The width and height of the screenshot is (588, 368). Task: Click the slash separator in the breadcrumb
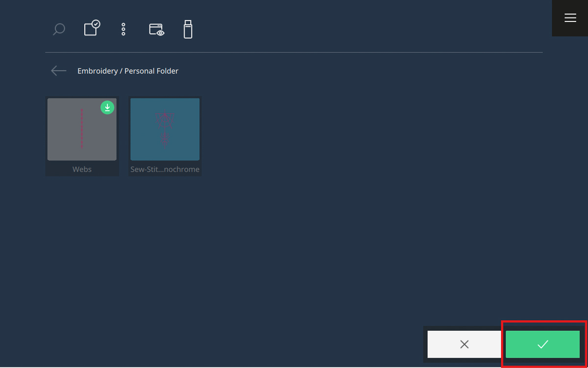pos(121,71)
